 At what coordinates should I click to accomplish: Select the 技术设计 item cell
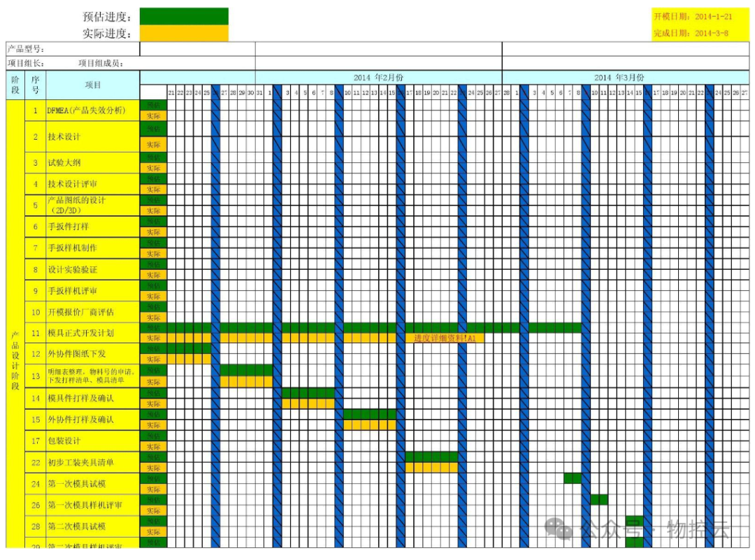[93, 137]
